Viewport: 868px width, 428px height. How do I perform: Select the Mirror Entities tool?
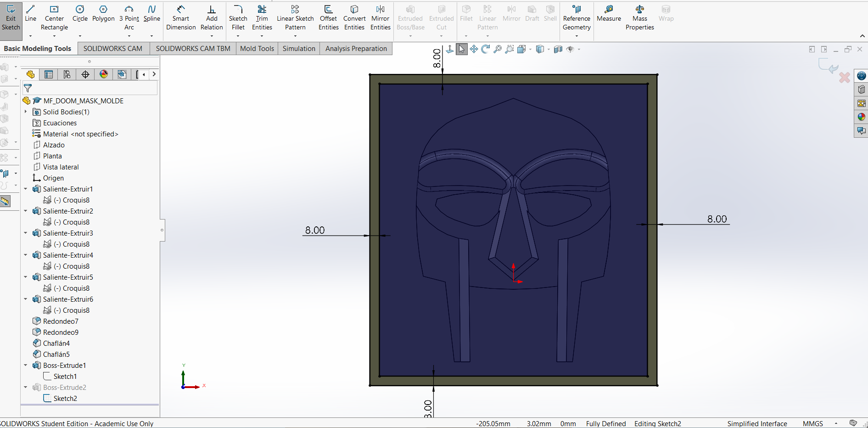point(381,18)
